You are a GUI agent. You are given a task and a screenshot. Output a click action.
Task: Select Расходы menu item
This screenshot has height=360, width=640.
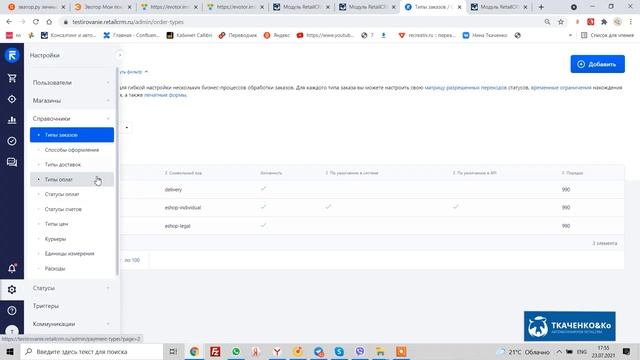click(72, 269)
